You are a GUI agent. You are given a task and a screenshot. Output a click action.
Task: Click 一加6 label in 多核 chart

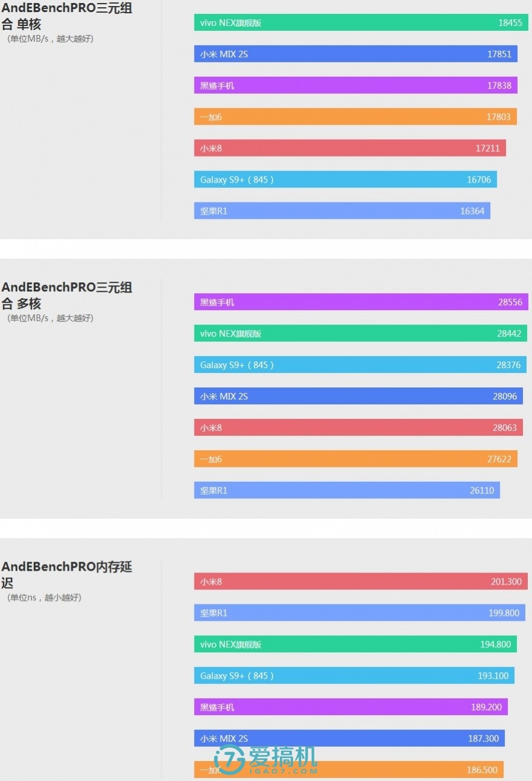click(211, 459)
